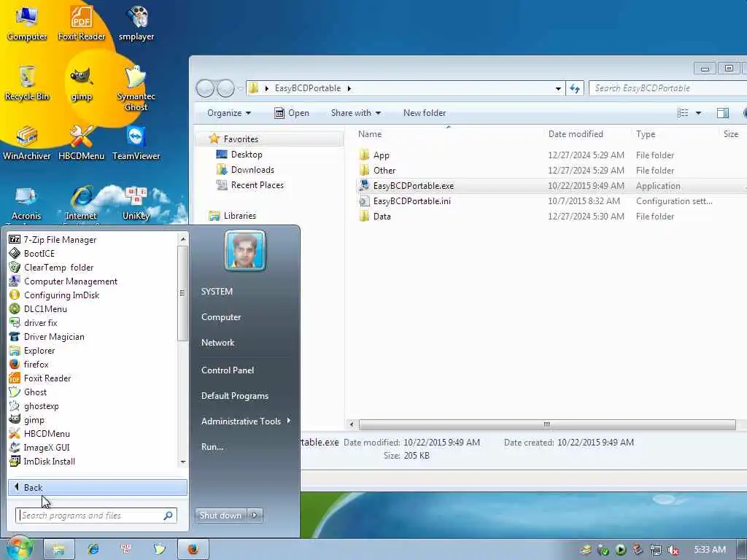This screenshot has height=560, width=747.
Task: Open ClearTemp folder entry in the Start menu
Action: pos(58,267)
